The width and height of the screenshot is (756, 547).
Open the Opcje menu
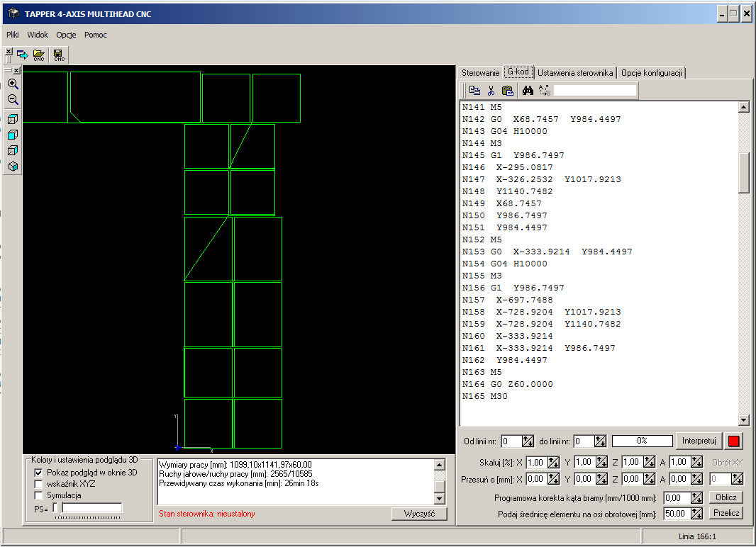[x=66, y=35]
